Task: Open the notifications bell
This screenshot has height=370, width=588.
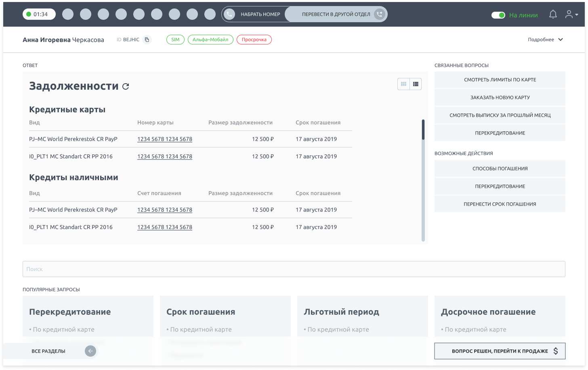Action: click(x=553, y=15)
